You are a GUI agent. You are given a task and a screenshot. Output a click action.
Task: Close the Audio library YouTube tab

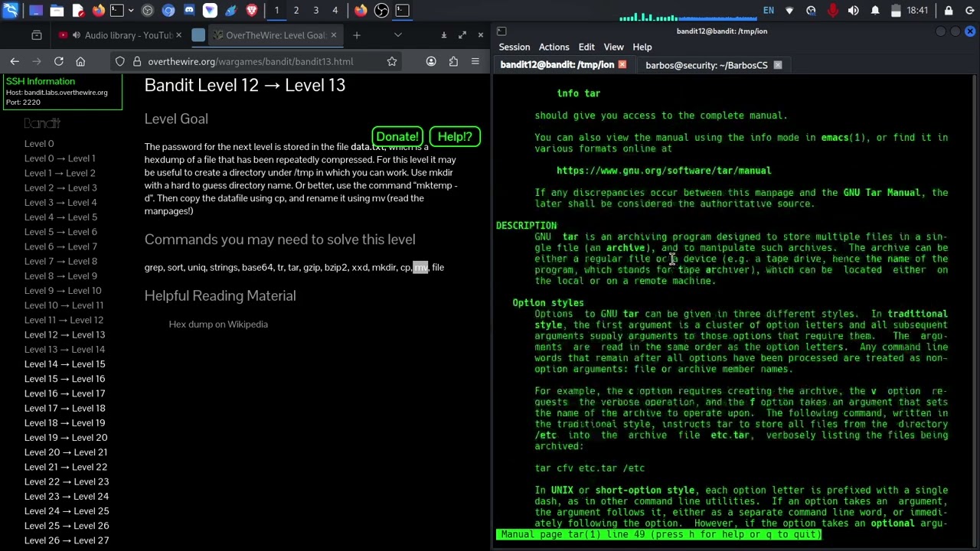(x=179, y=35)
